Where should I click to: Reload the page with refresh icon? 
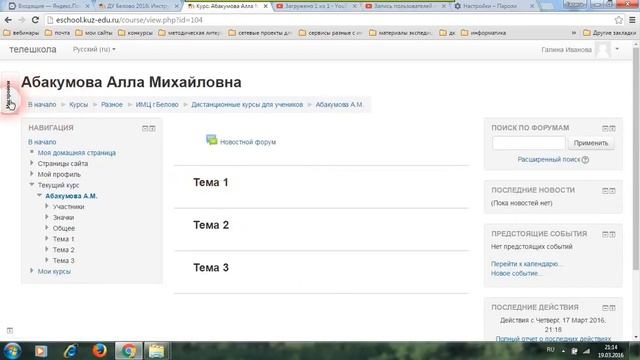pos(36,20)
